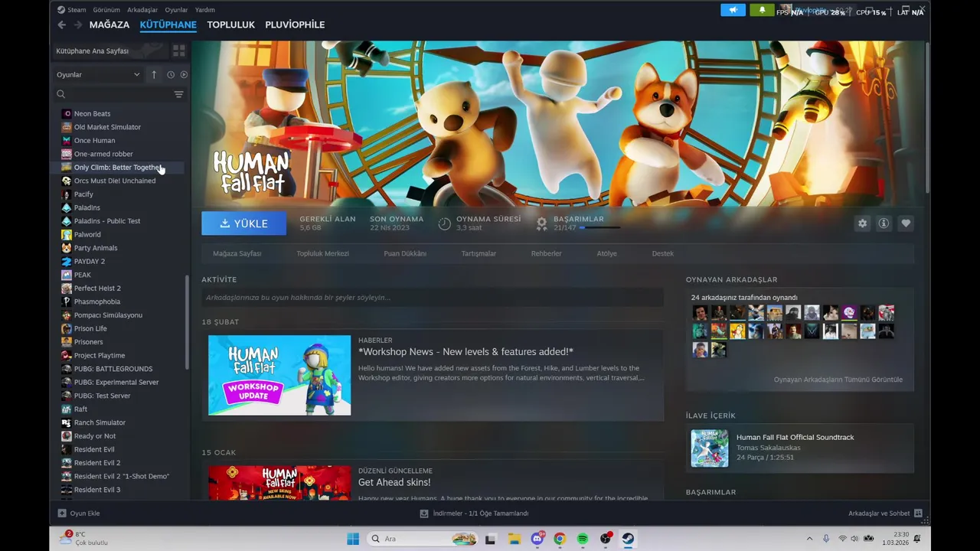Go forward with the right arrow

click(78, 24)
